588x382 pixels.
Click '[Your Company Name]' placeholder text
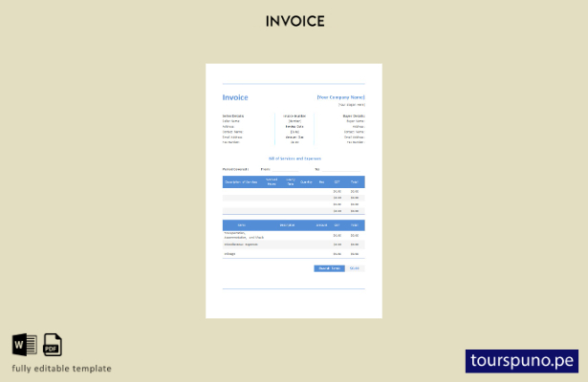(x=341, y=97)
